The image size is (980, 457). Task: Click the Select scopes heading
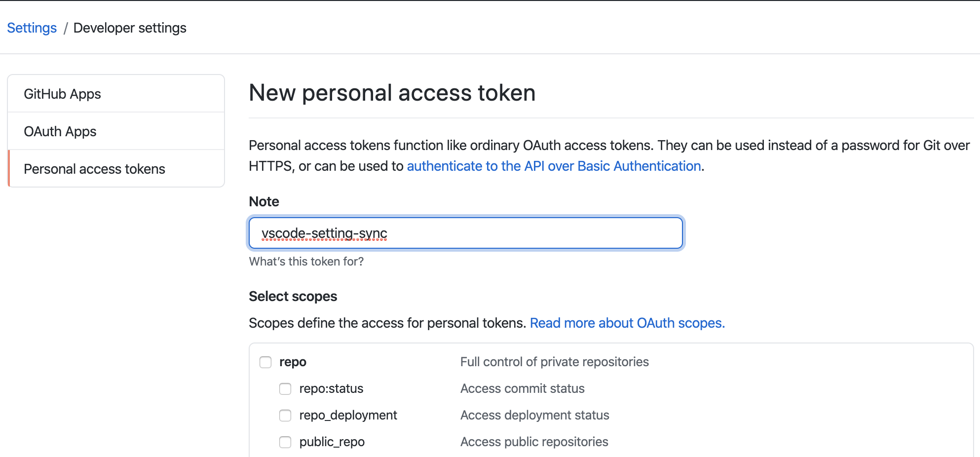(293, 296)
